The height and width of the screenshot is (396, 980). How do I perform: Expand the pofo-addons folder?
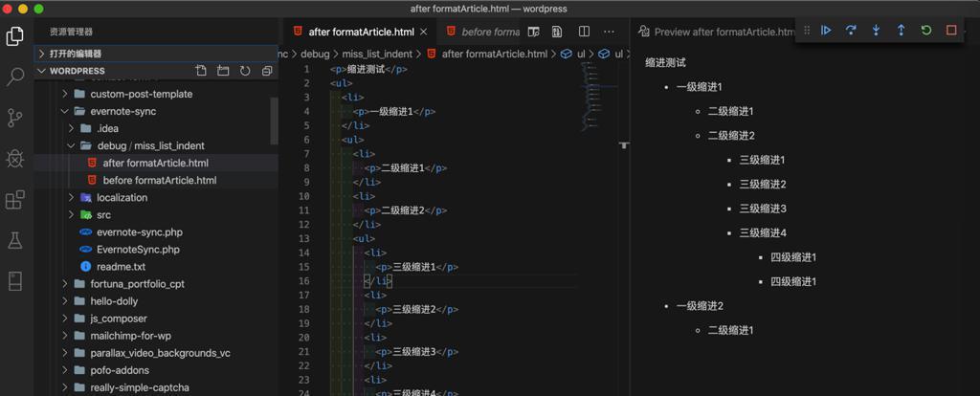coord(64,370)
